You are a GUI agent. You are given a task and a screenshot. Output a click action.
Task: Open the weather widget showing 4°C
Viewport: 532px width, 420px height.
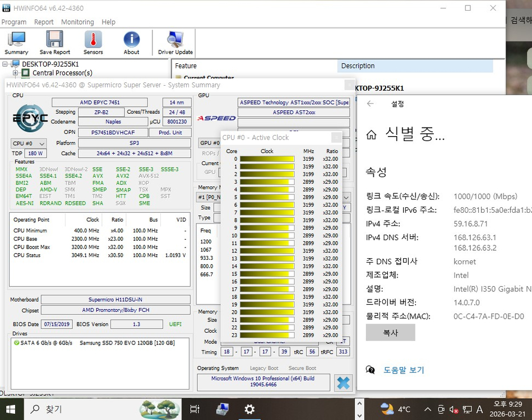tap(396, 409)
